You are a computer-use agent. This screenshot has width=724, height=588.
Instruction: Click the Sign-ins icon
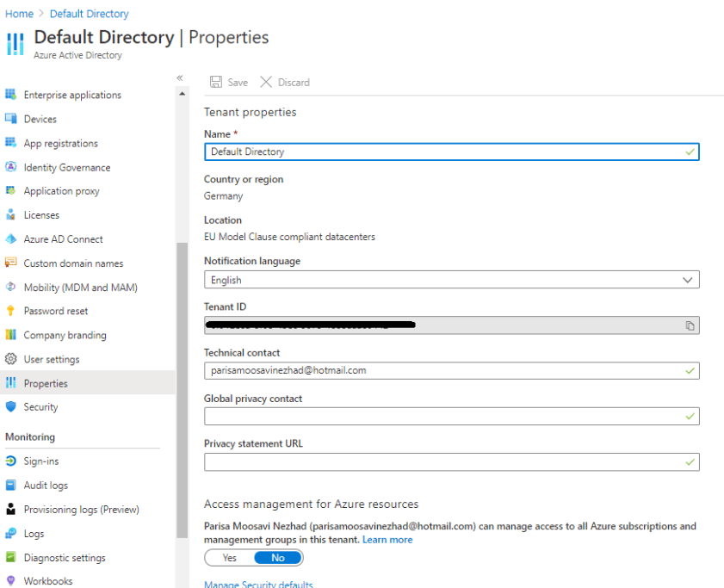click(10, 461)
